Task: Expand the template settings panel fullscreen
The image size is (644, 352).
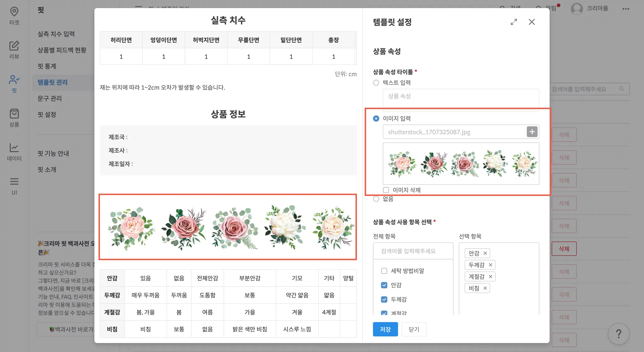Action: [x=514, y=22]
